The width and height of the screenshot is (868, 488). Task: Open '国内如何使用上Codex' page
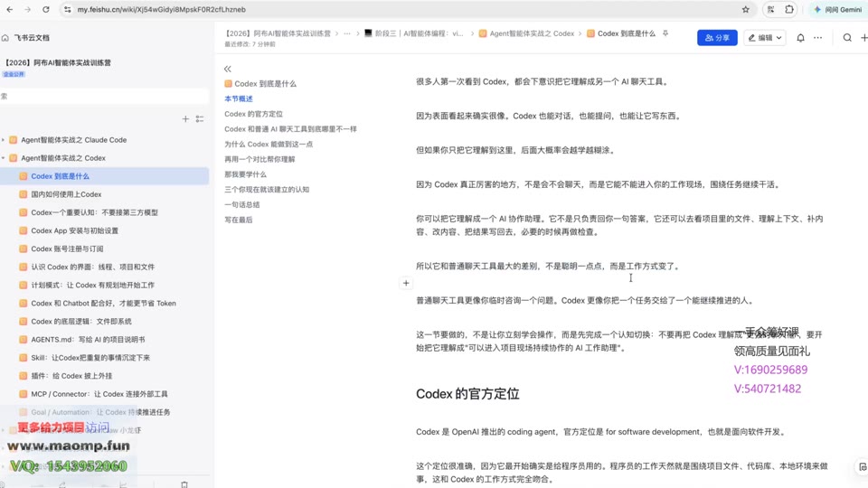(66, 194)
